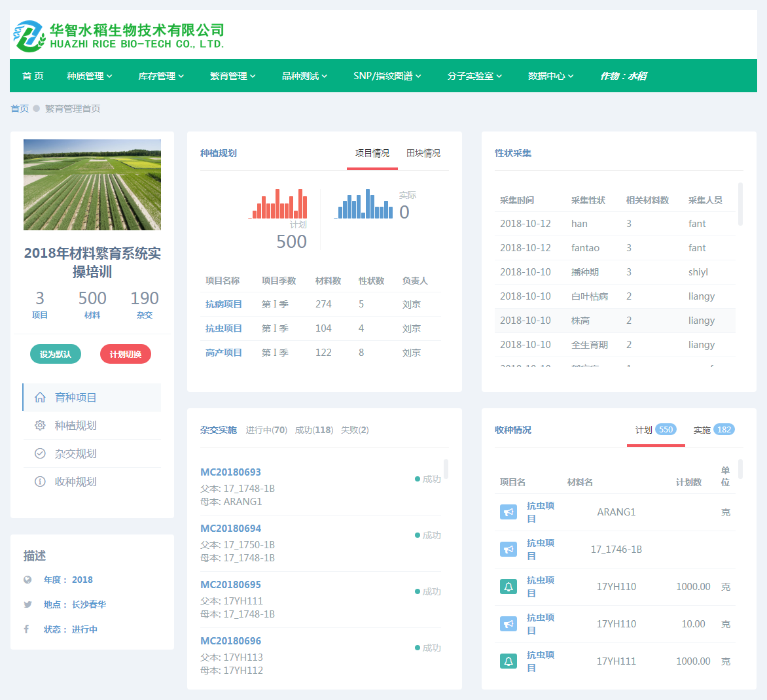The height and width of the screenshot is (700, 767).
Task: Open the 抗病项目 project link
Action: click(224, 304)
